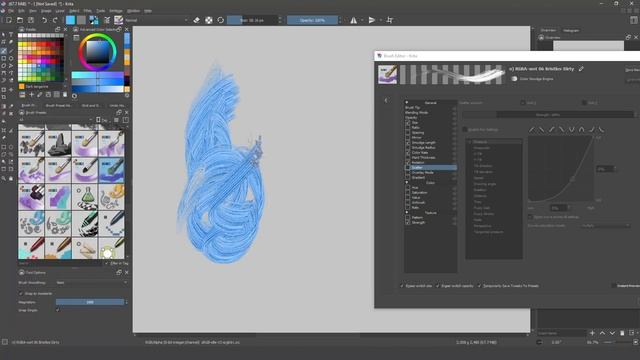Viewport: 640px width, 360px height.
Task: Toggle the Size option checkbox in Brush Editor
Action: (407, 122)
